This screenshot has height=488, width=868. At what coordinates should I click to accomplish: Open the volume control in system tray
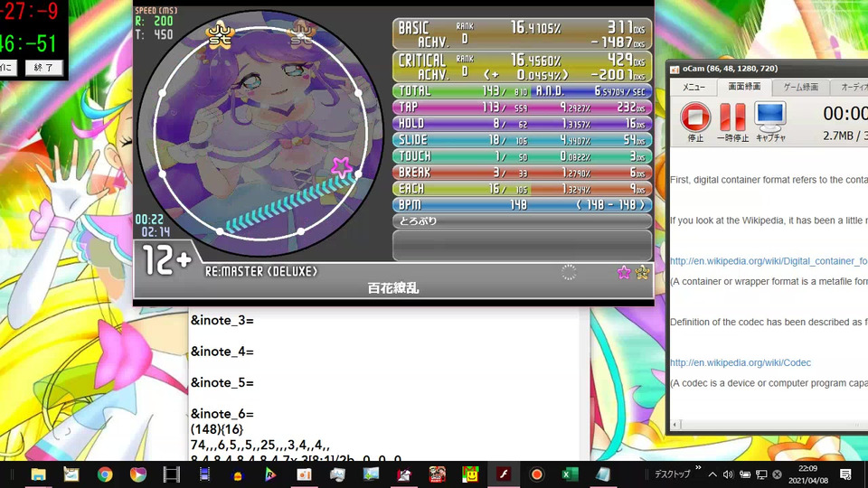point(728,474)
